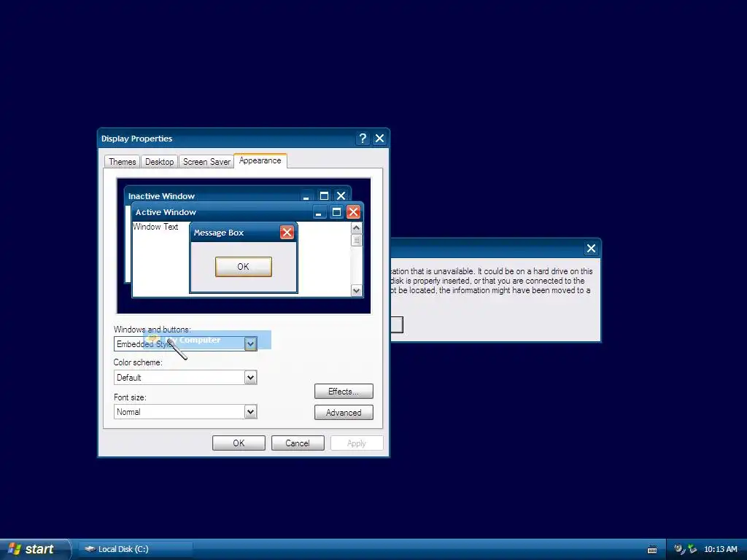The height and width of the screenshot is (560, 747).
Task: Select the Appearance tab
Action: (260, 160)
